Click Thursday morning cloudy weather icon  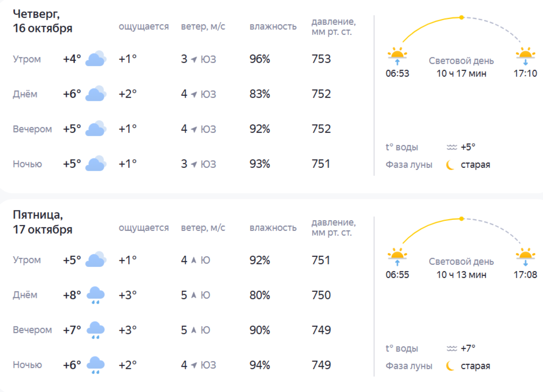tap(96, 59)
